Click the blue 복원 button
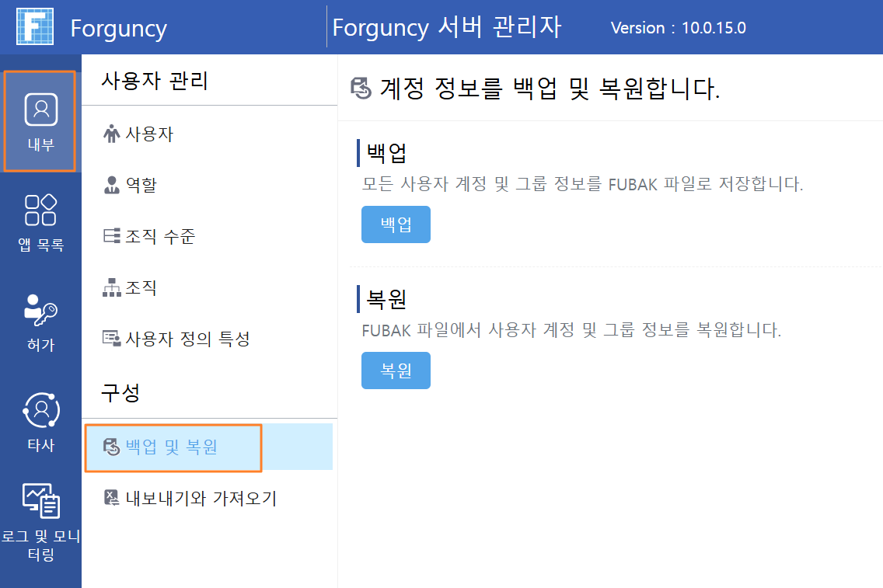Viewport: 883px width, 588px height. pos(396,371)
